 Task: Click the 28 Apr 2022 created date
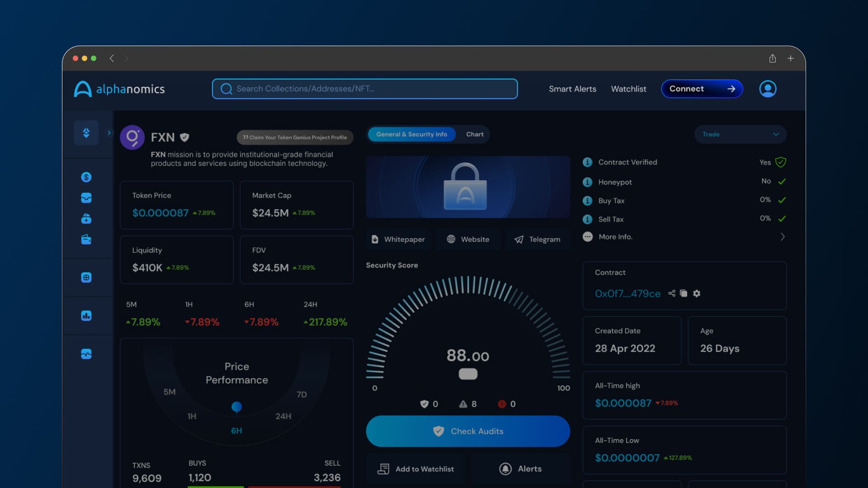[625, 348]
